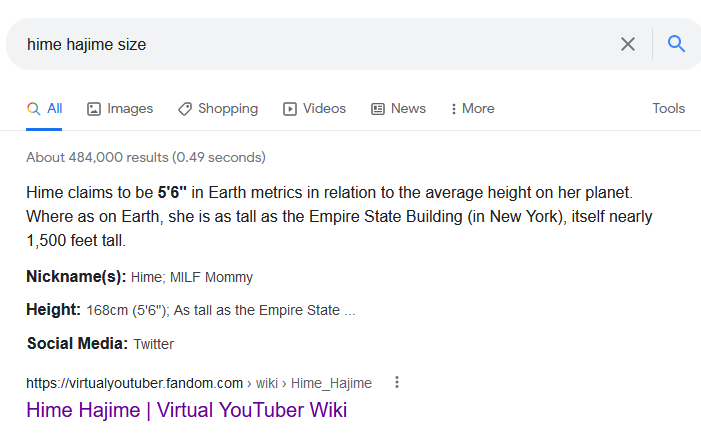Click the colorful All search icon
701x438 pixels.
click(33, 109)
